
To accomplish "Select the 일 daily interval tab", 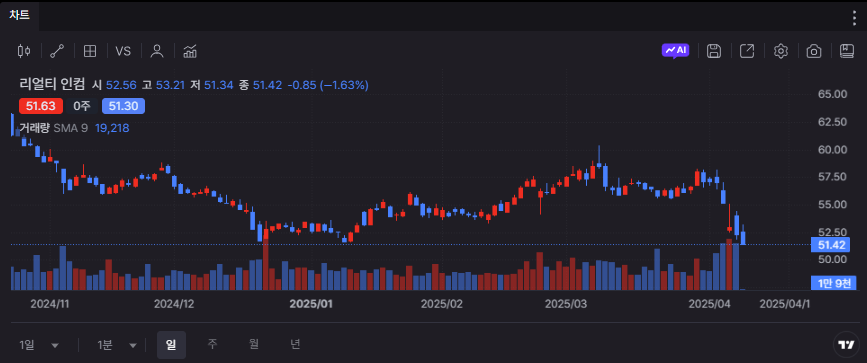I will [171, 345].
